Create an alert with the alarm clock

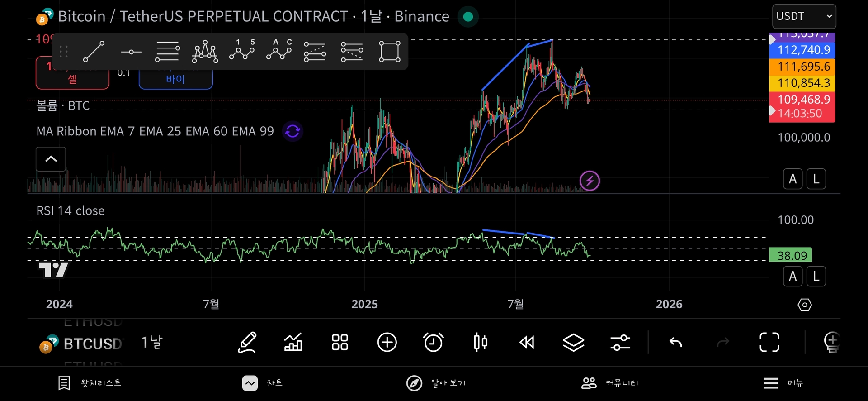[x=433, y=343]
